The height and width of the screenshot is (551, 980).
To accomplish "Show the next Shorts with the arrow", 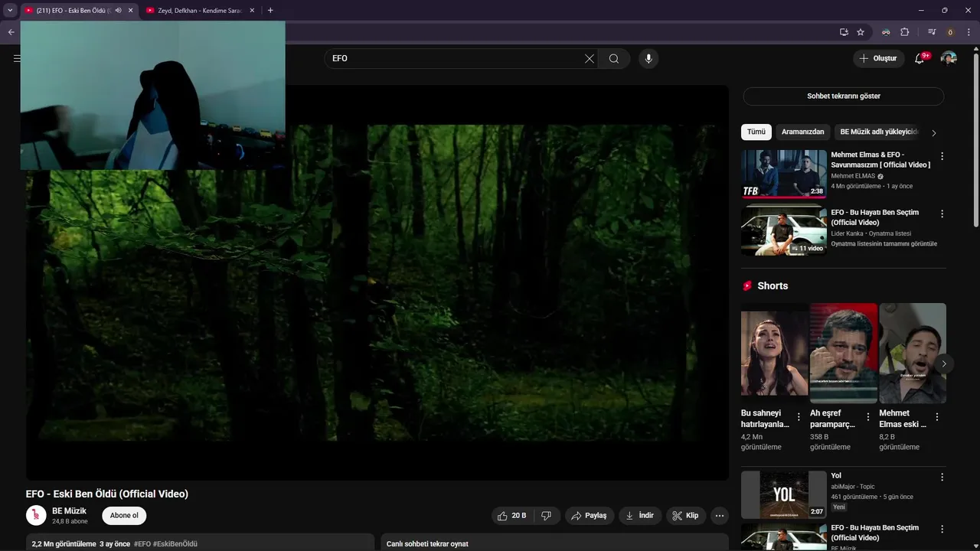I will [x=943, y=364].
